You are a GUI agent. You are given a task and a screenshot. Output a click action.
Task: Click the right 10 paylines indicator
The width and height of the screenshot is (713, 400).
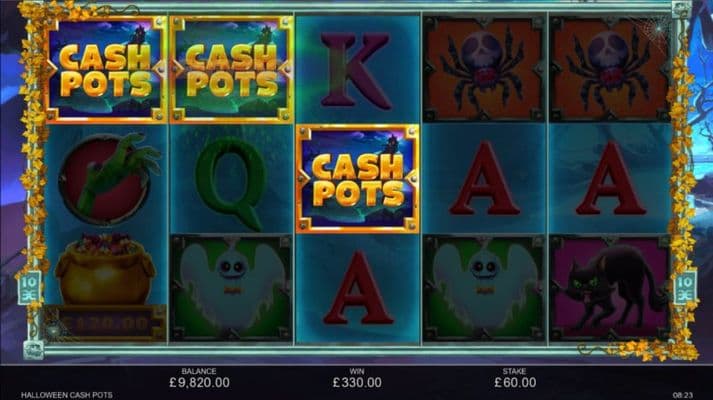click(x=685, y=288)
